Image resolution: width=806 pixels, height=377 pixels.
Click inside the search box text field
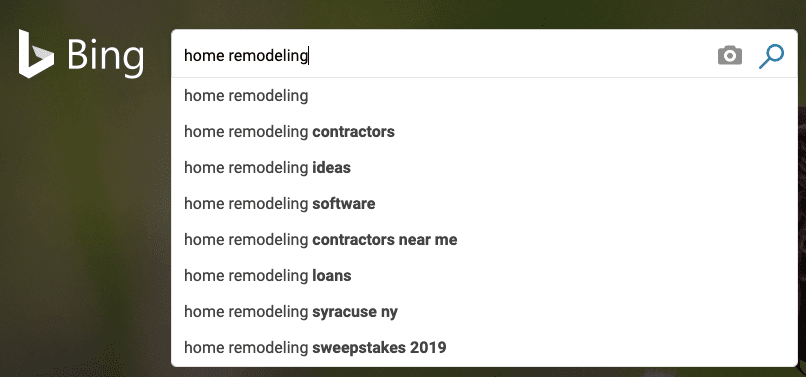click(445, 55)
